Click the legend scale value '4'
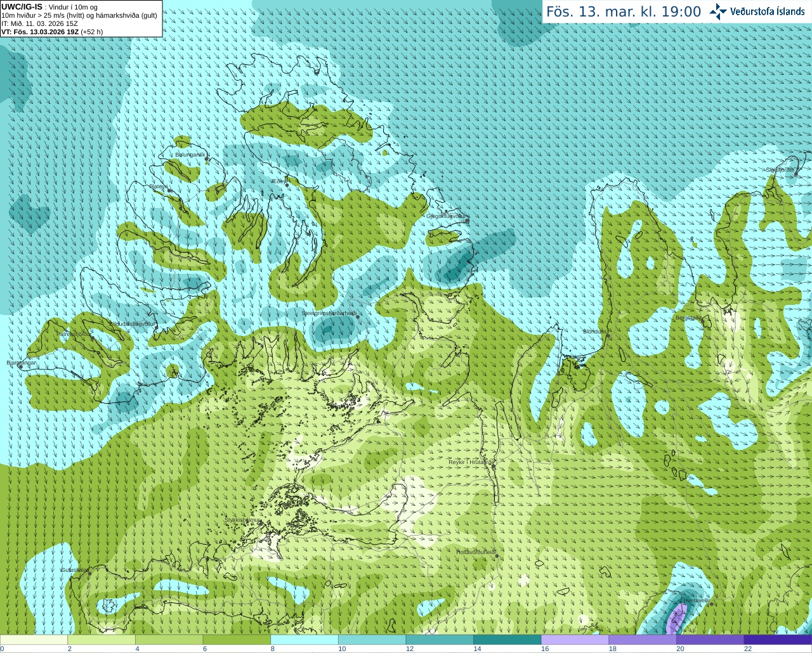812x653 pixels. tap(137, 649)
